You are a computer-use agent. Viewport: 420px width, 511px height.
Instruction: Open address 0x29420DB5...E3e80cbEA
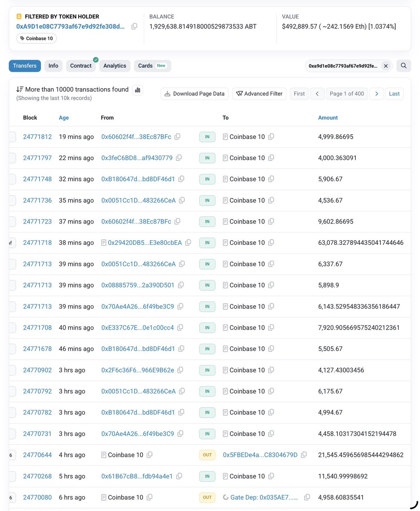[145, 243]
